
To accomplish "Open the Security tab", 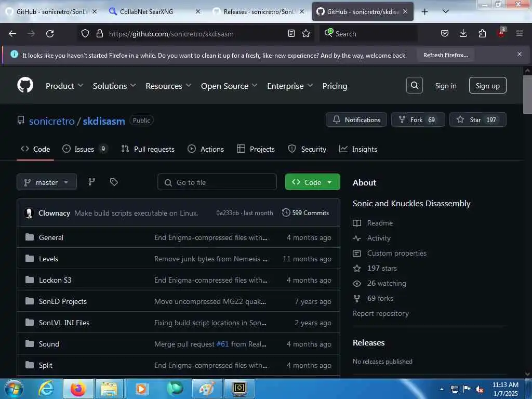I will click(x=307, y=149).
